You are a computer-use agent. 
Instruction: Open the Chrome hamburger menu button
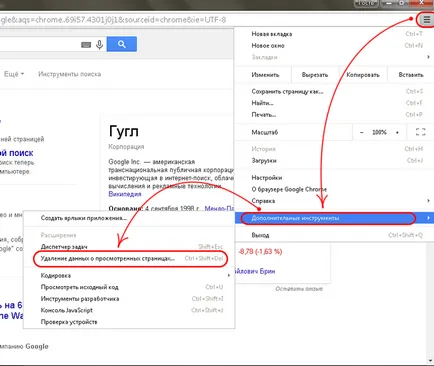426,20
